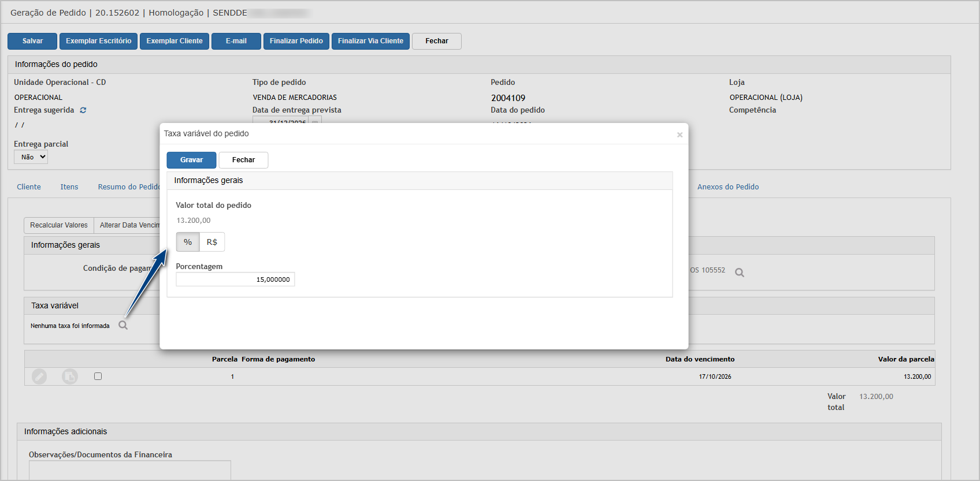980x481 pixels.
Task: Click the Porcentagem input field
Action: tap(235, 279)
